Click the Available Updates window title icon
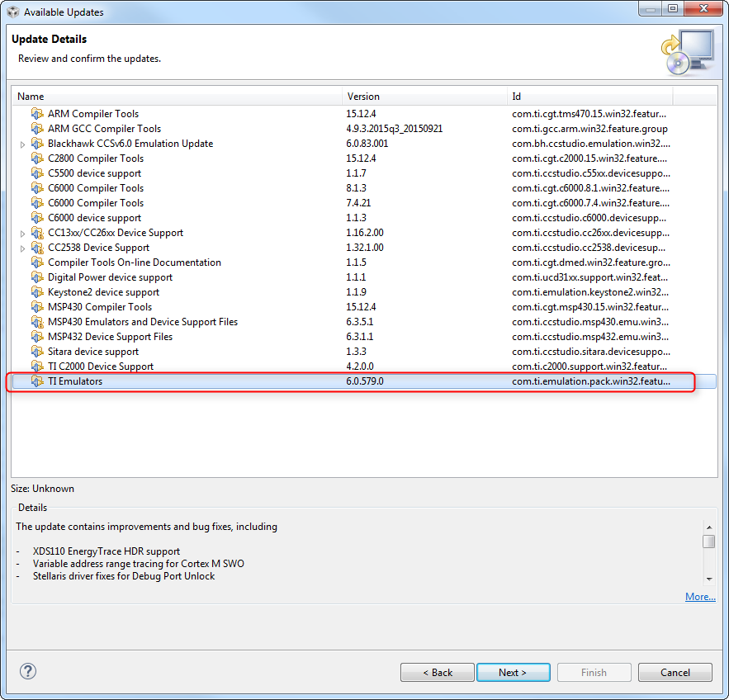This screenshot has height=700, width=729. point(13,12)
